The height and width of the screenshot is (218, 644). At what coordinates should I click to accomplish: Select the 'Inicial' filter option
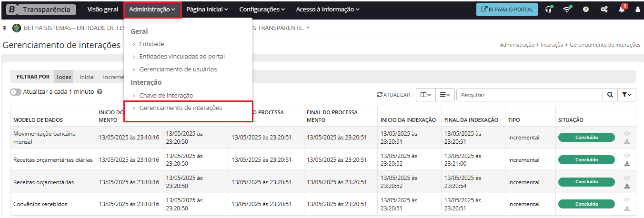87,77
